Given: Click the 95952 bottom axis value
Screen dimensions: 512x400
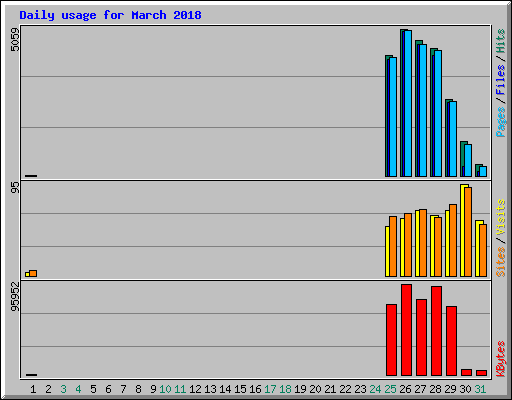Looking at the screenshot, I should pos(15,297).
